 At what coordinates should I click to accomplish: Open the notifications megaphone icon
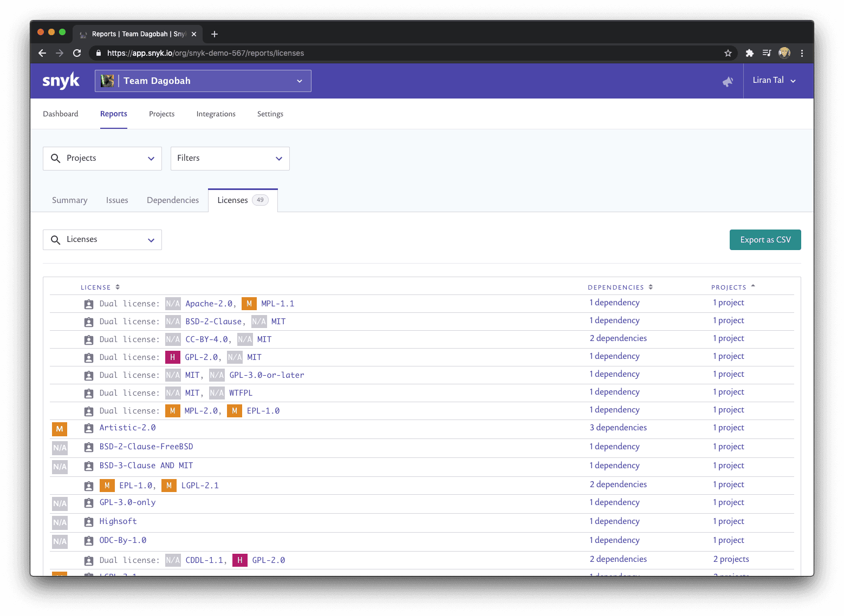pyautogui.click(x=728, y=81)
